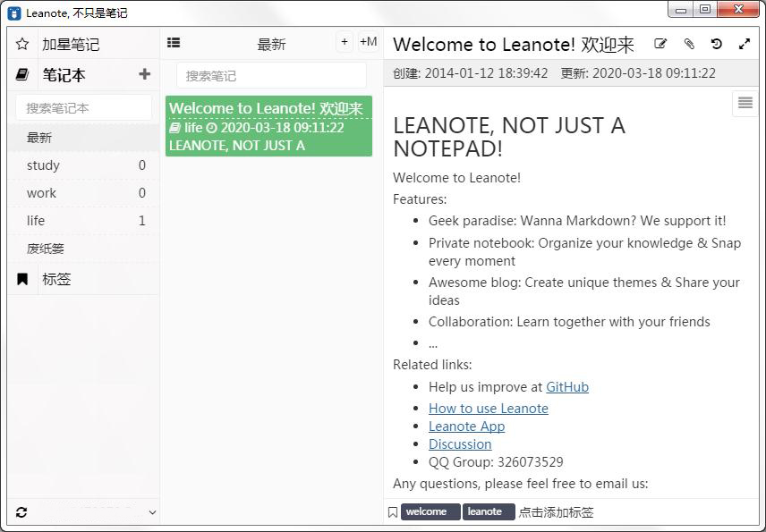
Task: Create a new note with + button
Action: [345, 42]
